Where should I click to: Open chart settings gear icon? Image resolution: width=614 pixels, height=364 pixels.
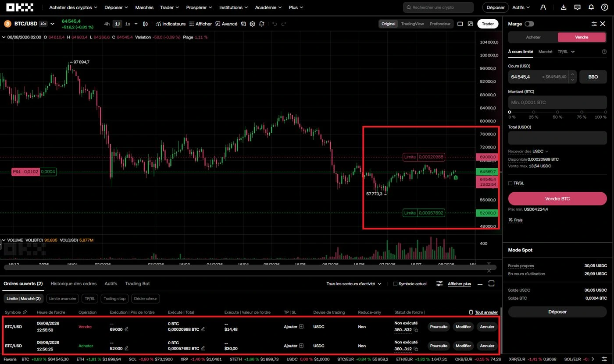pos(253,24)
